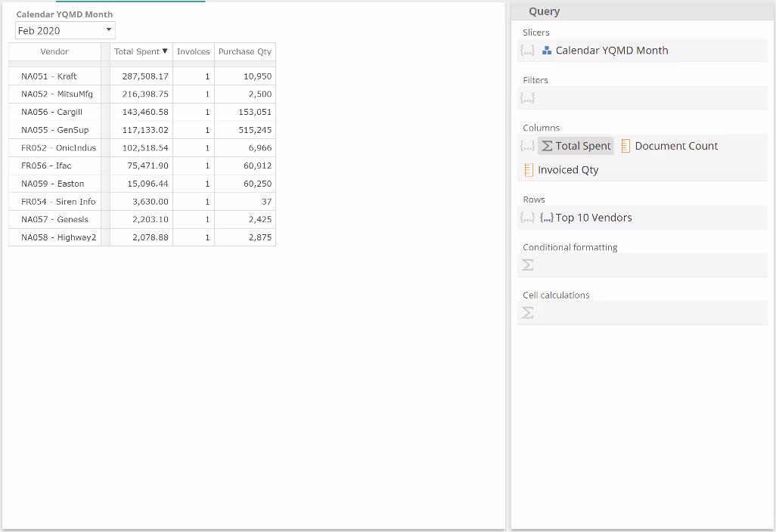
Task: Click the Slicers braces placeholder icon
Action: tap(528, 51)
